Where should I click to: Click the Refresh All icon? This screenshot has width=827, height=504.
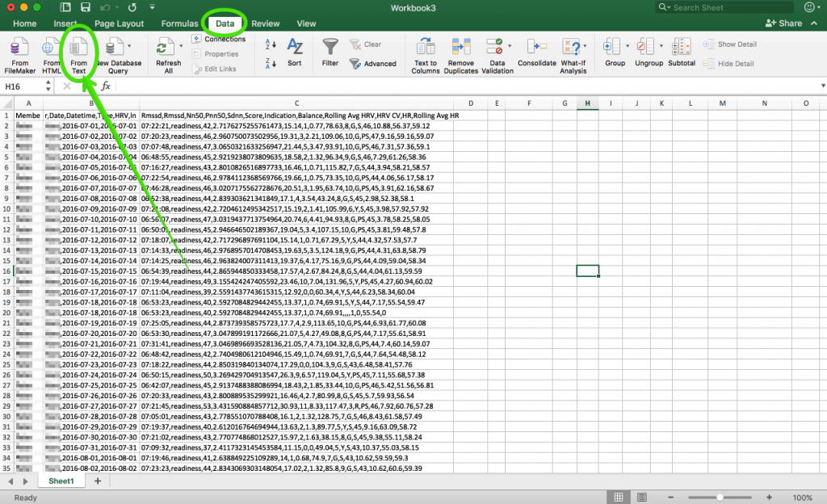(168, 48)
